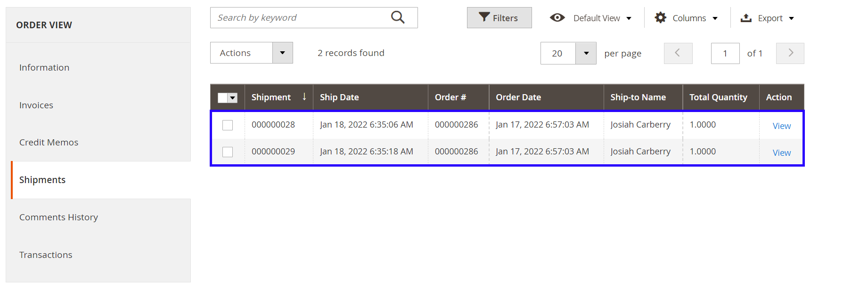The height and width of the screenshot is (289, 868).
Task: Toggle the select-all header checkbox
Action: [x=222, y=97]
